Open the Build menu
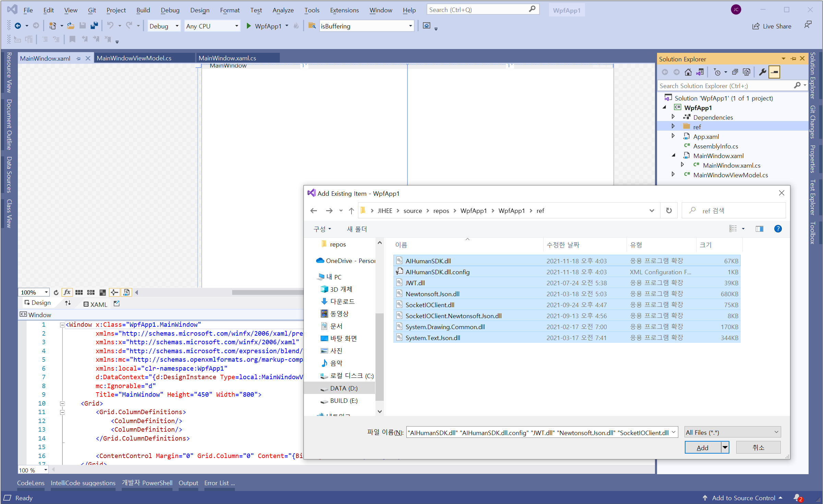Screen dimensions: 823x504 point(143,10)
